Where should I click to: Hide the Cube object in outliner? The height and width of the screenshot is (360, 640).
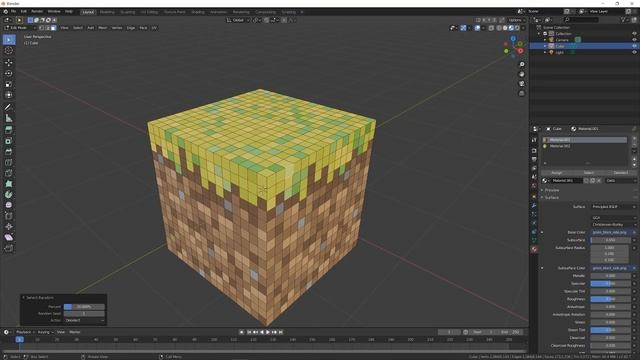(x=634, y=46)
